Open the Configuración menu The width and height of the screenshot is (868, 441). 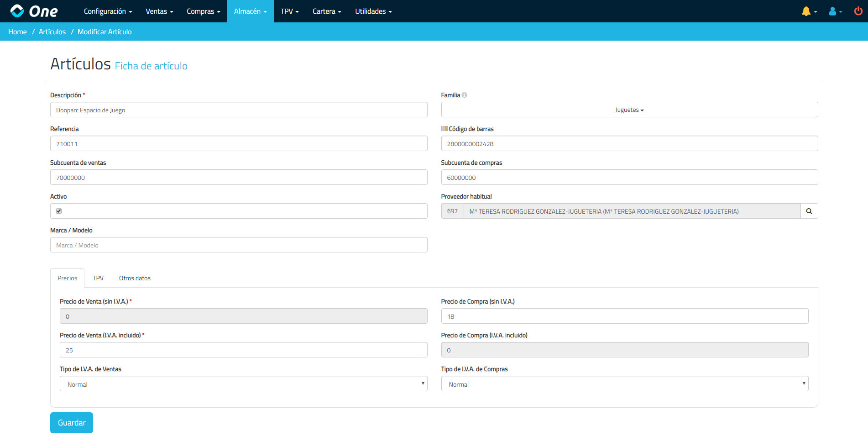(x=108, y=11)
